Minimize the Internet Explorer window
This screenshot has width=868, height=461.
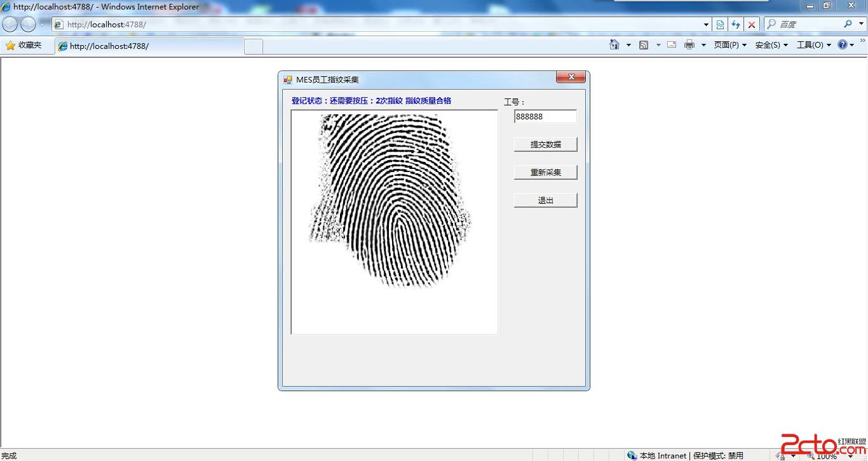click(810, 6)
